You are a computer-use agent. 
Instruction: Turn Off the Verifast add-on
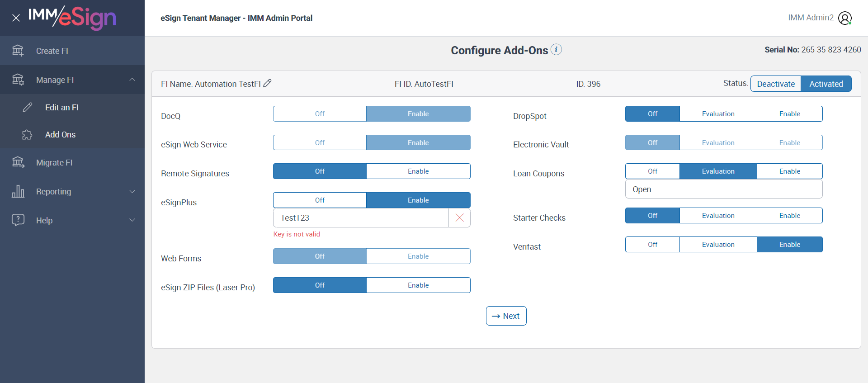(652, 245)
